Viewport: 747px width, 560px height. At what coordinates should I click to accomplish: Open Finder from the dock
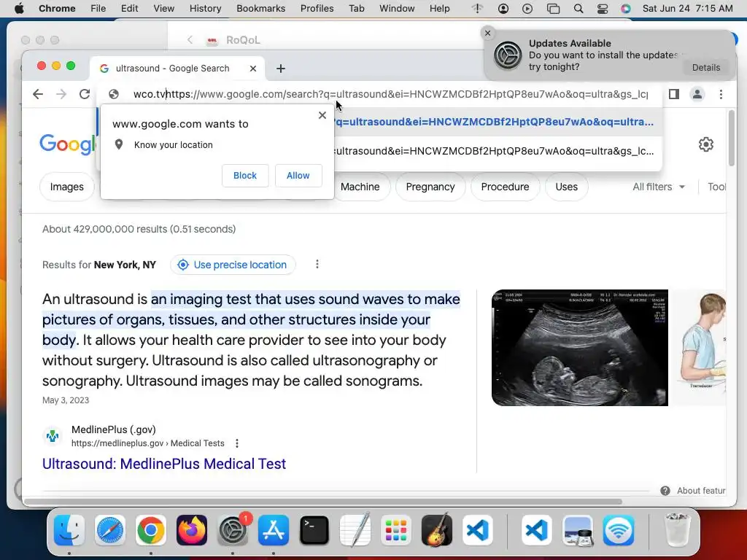point(69,530)
